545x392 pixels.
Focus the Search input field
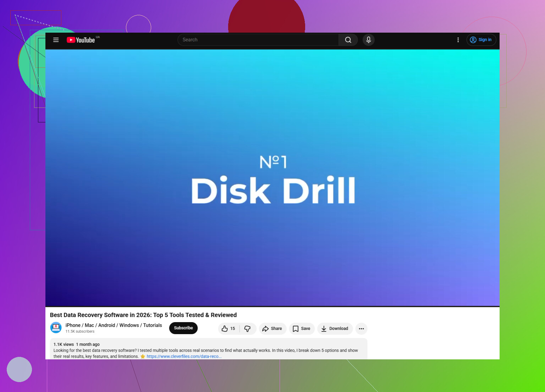258,40
